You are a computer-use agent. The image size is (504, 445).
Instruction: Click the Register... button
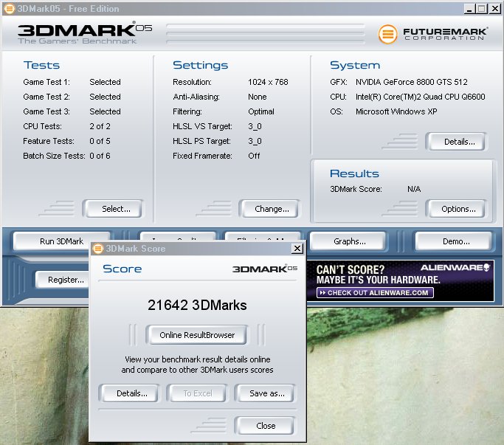63,280
